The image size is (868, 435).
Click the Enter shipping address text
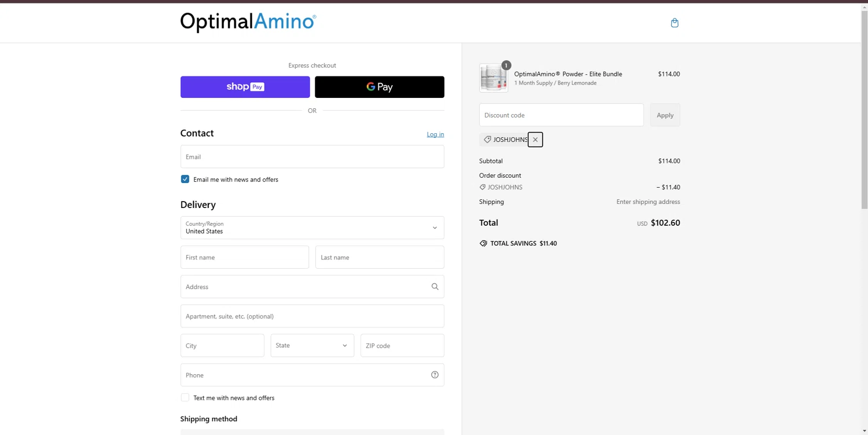[648, 202]
